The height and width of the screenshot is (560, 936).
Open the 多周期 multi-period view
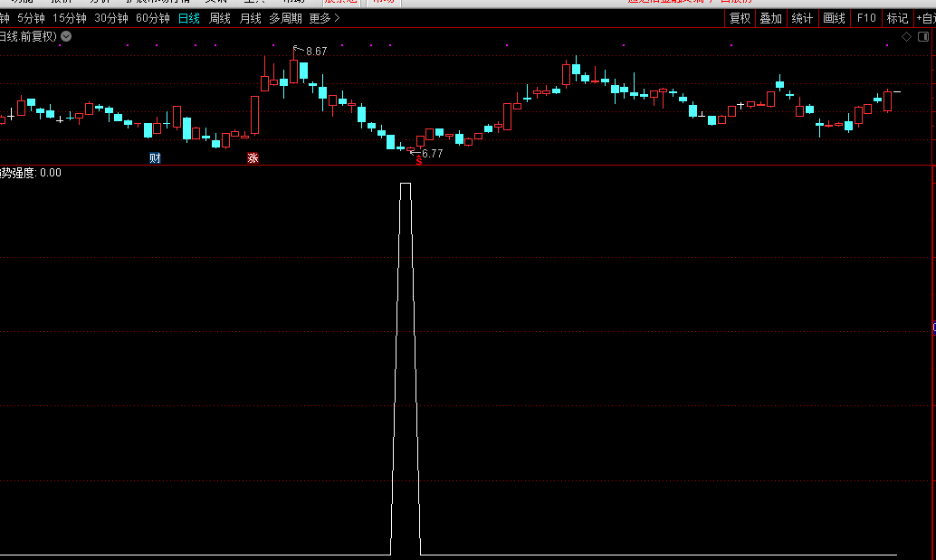point(285,18)
